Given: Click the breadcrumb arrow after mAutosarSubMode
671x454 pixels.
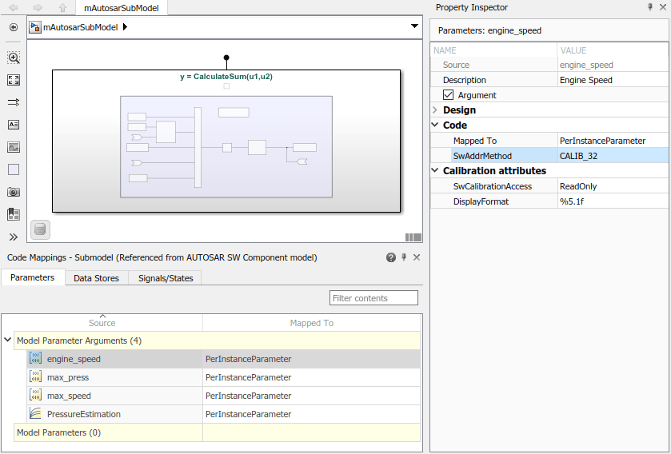Looking at the screenshot, I should pyautogui.click(x=125, y=27).
